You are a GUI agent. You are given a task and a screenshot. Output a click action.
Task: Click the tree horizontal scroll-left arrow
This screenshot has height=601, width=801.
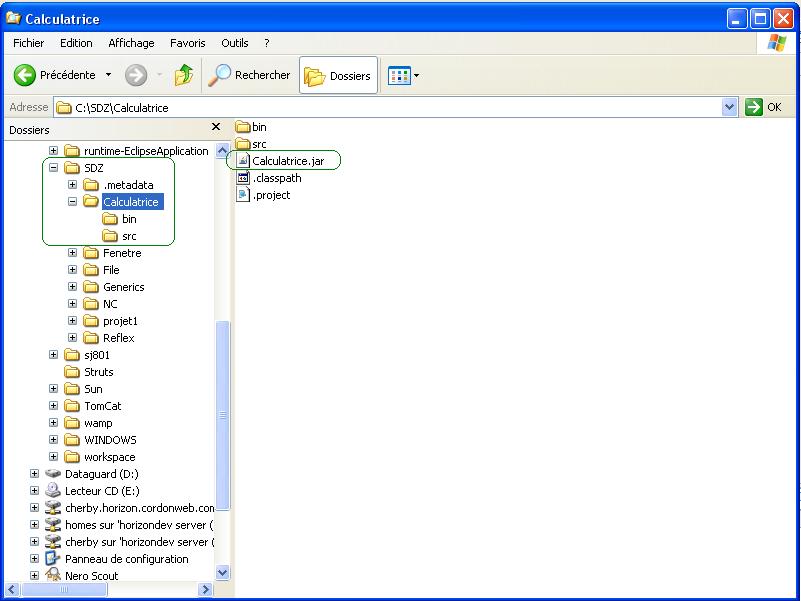[13, 589]
